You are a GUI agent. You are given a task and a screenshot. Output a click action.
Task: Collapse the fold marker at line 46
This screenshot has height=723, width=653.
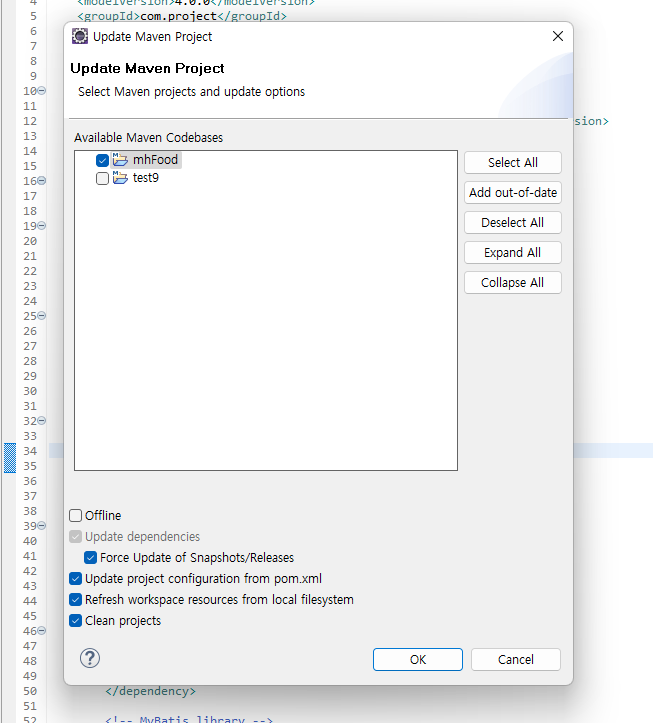[x=42, y=631]
